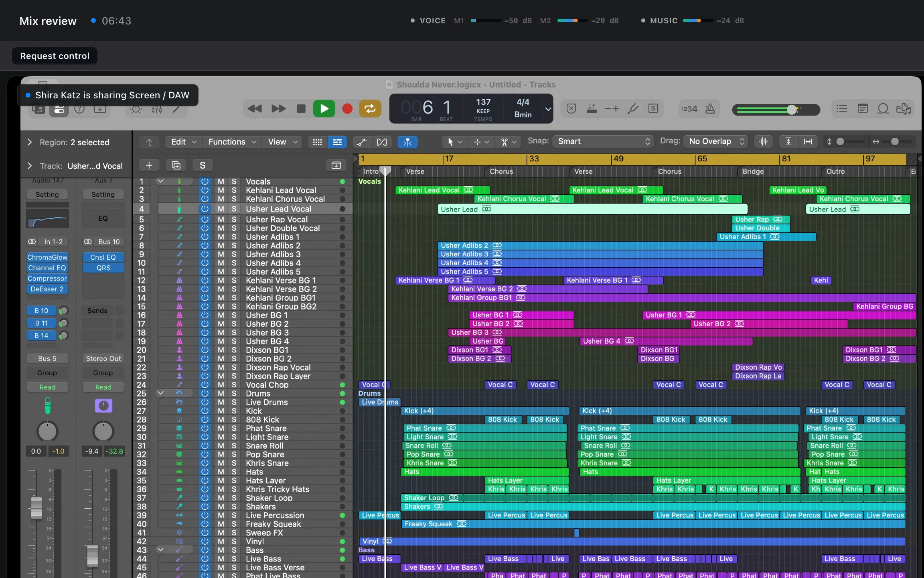
Task: Open the Functions menu
Action: (x=232, y=142)
